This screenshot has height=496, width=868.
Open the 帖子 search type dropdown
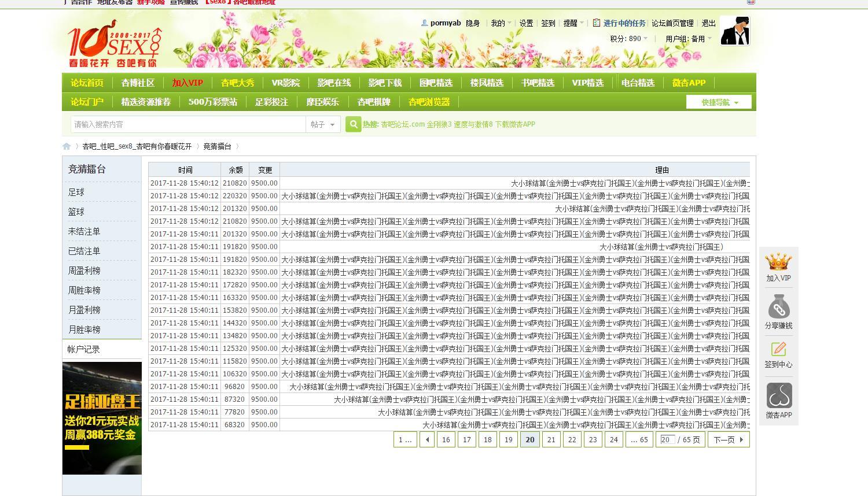point(322,124)
